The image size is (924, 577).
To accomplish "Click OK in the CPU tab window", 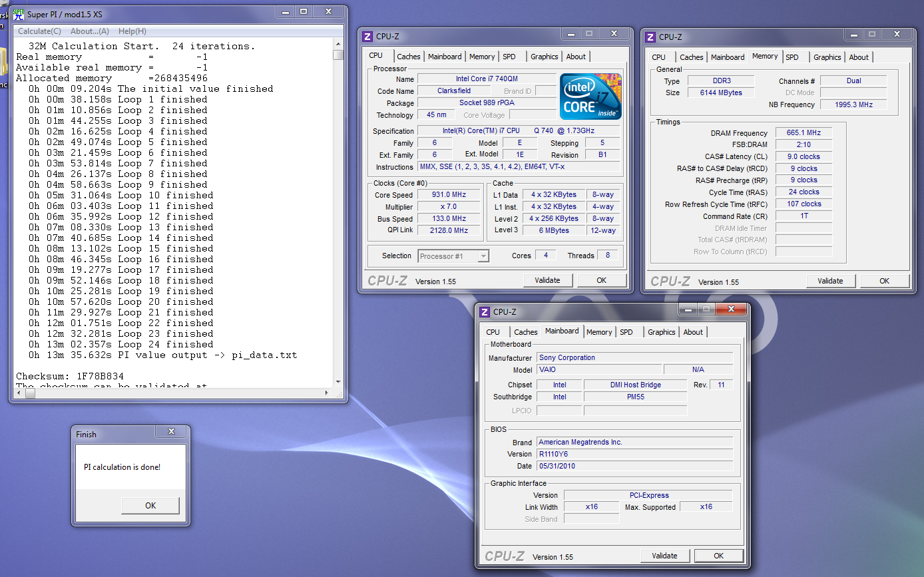I will coord(602,280).
